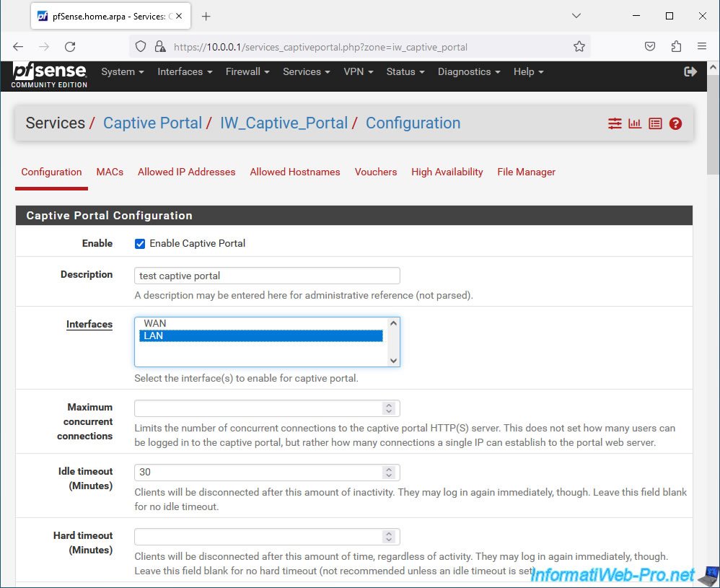Click the tracking protection shield icon
This screenshot has height=588, width=720.
(141, 46)
